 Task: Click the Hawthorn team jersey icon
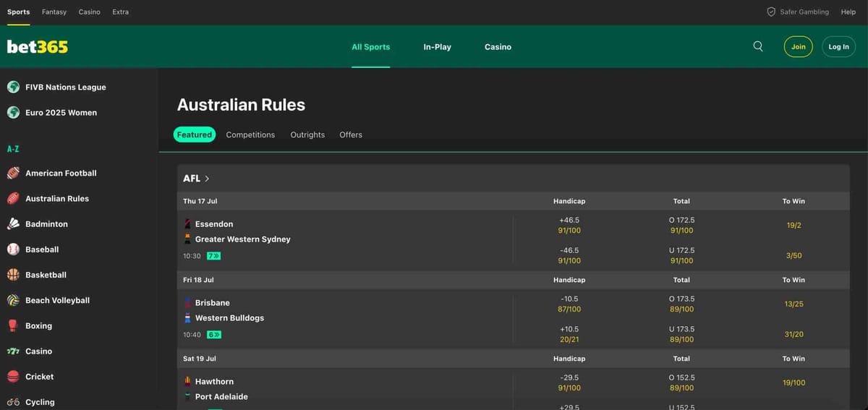point(187,381)
